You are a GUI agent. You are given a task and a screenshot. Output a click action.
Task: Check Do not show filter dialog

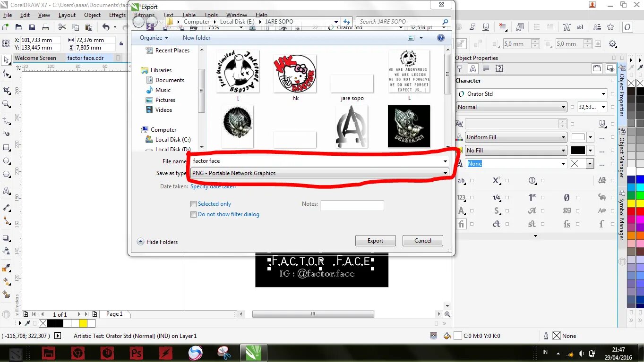click(x=193, y=215)
